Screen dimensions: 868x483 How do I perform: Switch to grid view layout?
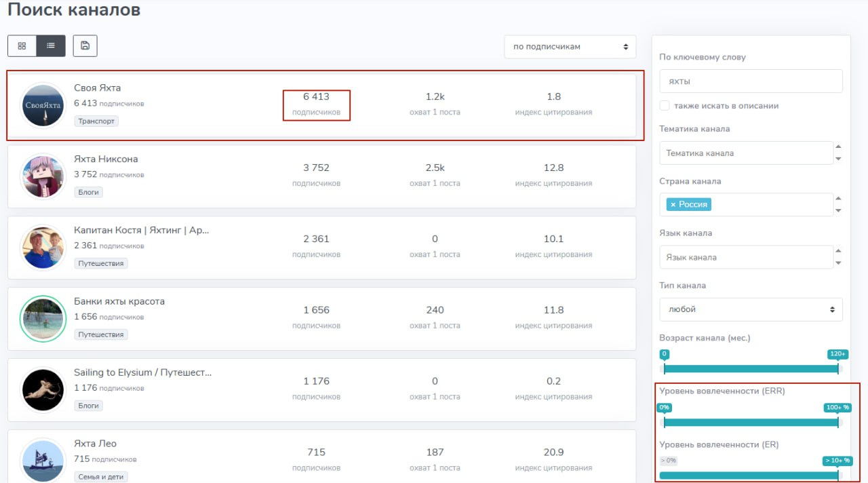22,45
